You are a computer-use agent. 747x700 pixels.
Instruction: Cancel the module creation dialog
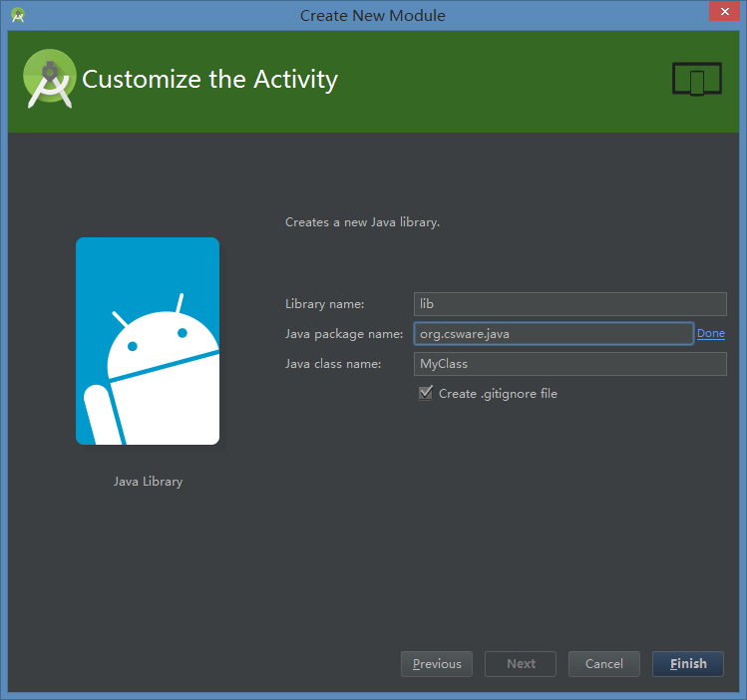pos(604,664)
